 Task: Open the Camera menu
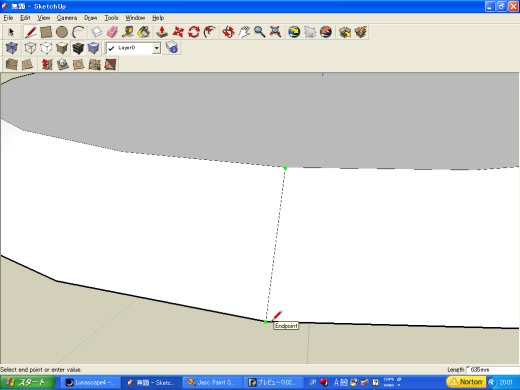pyautogui.click(x=67, y=18)
